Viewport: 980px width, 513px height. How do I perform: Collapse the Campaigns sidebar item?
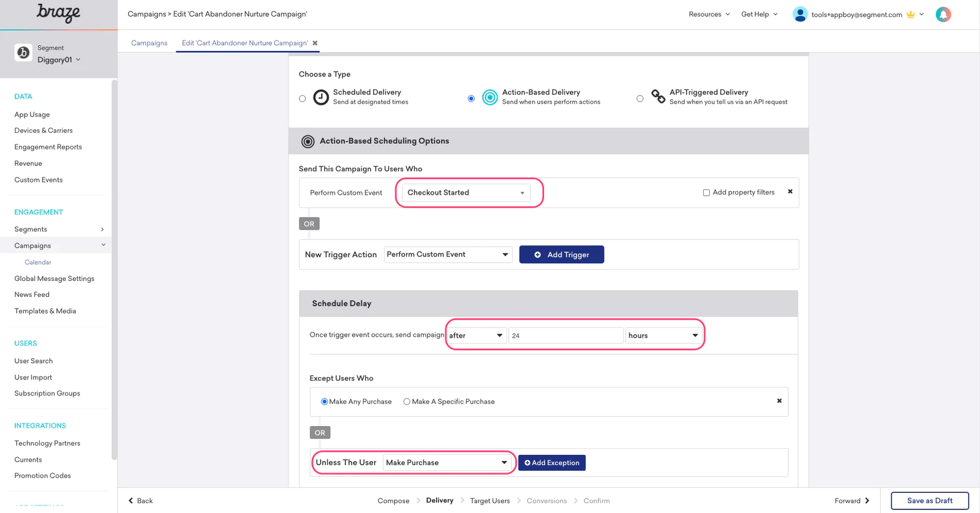[59, 245]
